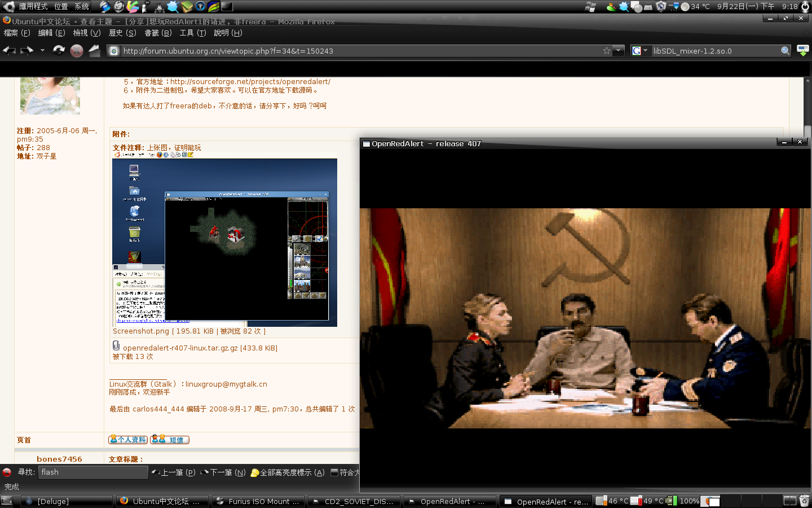The image size is (812, 508).
Task: Go to the Firefox Home page
Action: (x=94, y=50)
